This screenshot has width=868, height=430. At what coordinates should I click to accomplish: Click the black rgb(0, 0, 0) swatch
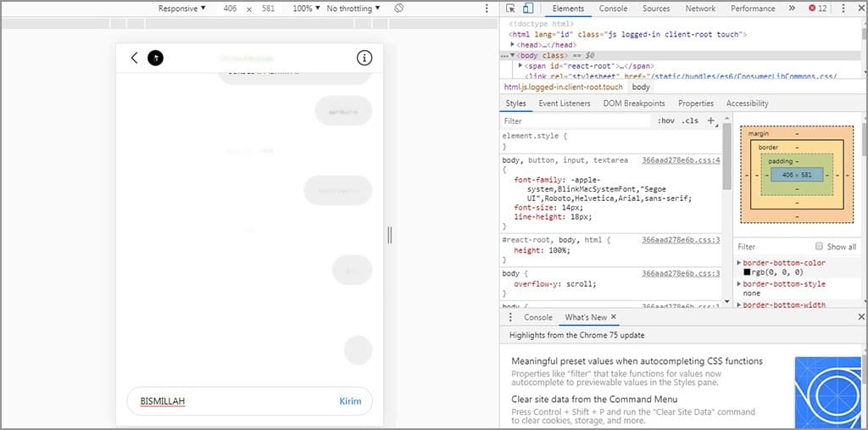747,272
